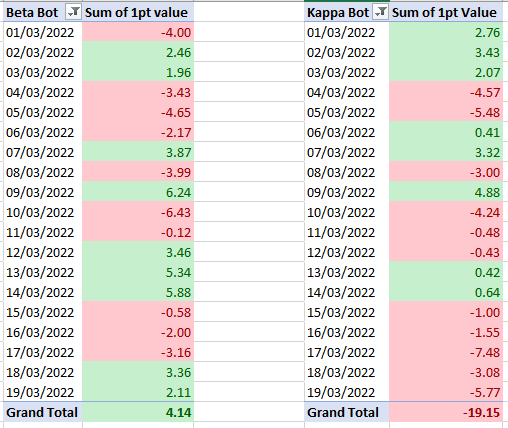Screen dimensions: 508x428
Task: Select Beta value -4.00 cell
Action: point(138,32)
